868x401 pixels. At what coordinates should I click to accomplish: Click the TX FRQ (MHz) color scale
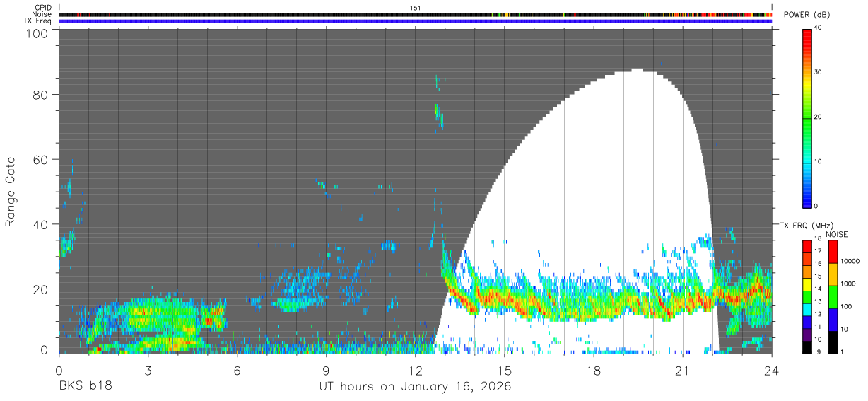click(807, 297)
